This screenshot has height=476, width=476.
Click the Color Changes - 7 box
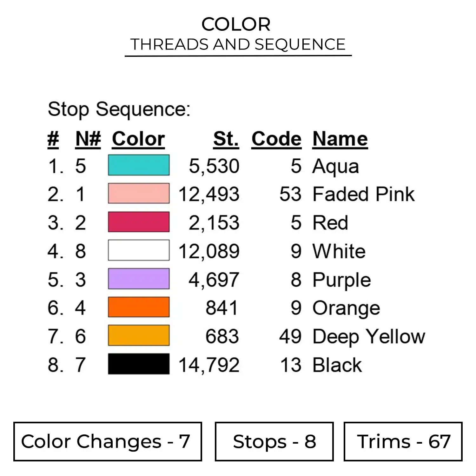108,441
